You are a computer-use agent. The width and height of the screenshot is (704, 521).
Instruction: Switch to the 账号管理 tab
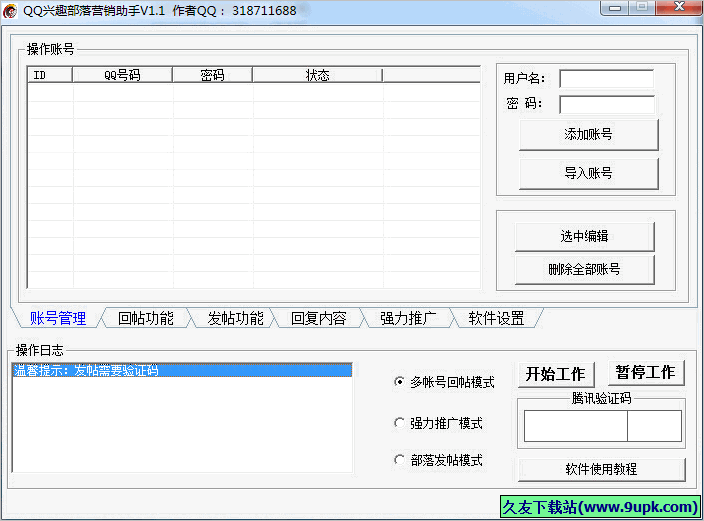click(58, 318)
